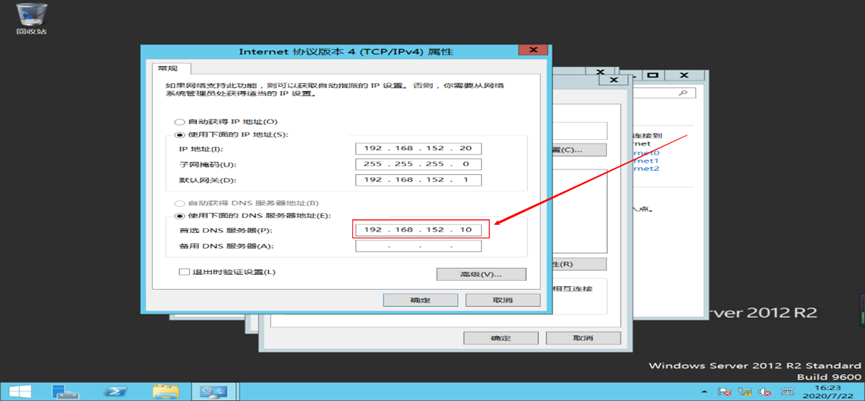Open File Explorer from the taskbar
The width and height of the screenshot is (865, 401).
pos(166,392)
